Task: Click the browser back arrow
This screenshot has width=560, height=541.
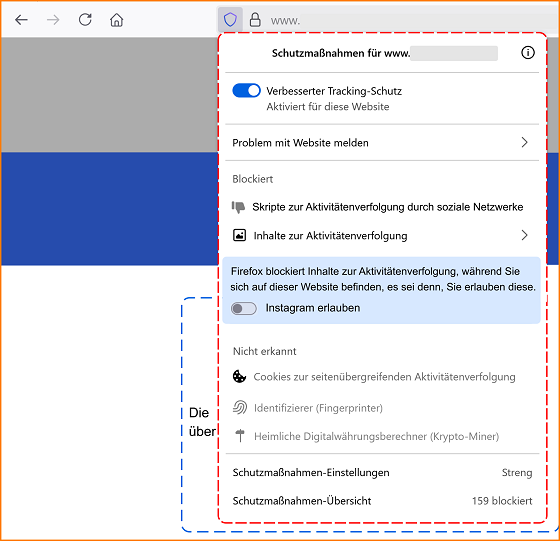Action: pos(21,20)
